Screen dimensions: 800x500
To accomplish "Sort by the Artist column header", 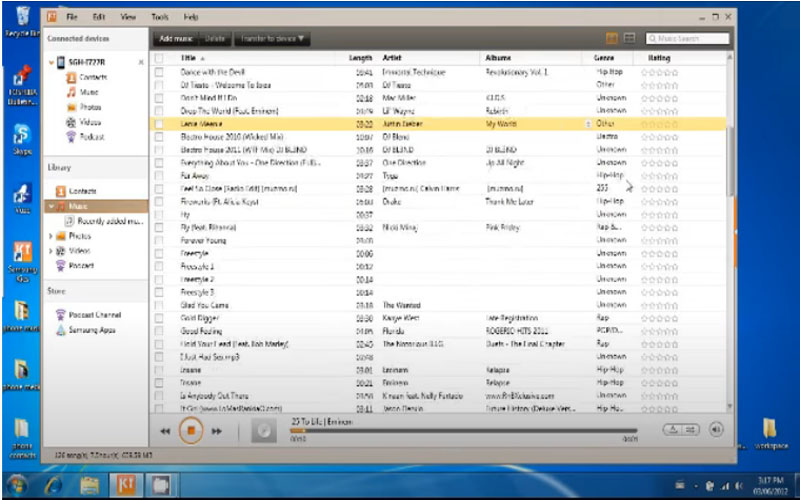I will [x=392, y=58].
